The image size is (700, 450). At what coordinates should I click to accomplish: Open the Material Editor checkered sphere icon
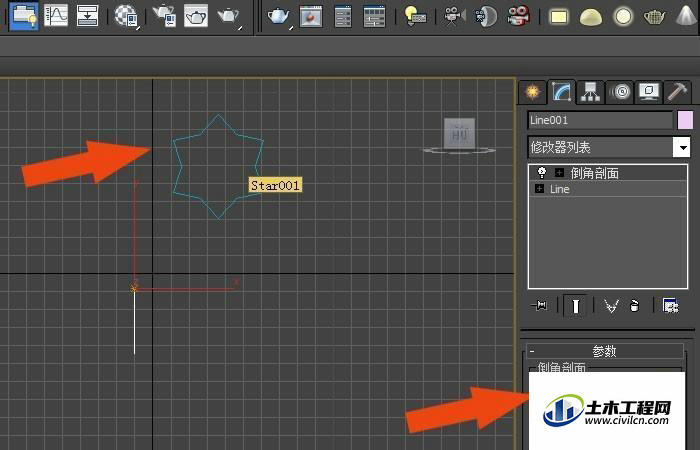point(127,16)
